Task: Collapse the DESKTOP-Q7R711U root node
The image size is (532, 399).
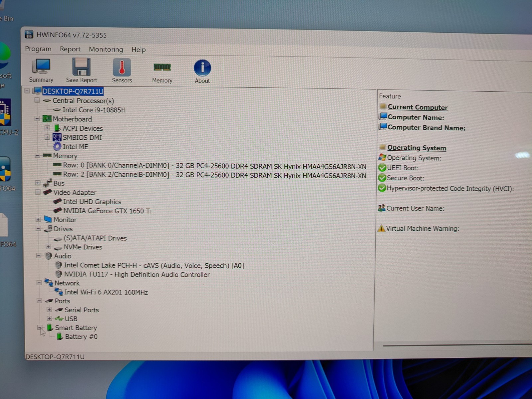Action: (27, 90)
